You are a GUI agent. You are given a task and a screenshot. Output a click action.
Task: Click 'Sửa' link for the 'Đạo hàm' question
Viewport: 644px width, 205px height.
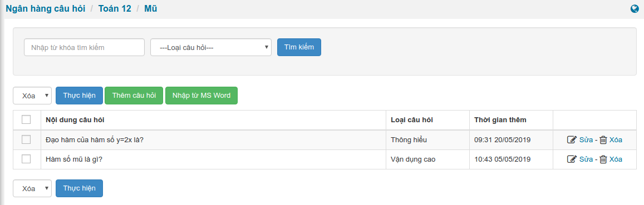coord(586,140)
